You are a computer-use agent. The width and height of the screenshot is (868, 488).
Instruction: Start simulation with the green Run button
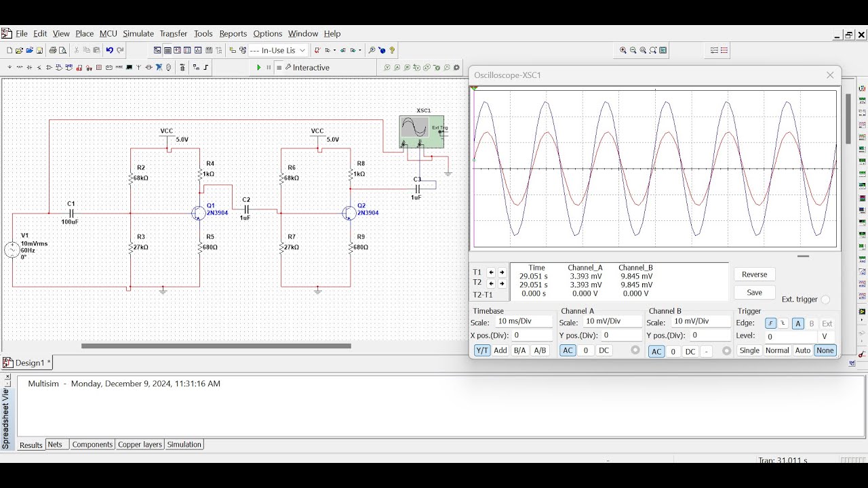pos(258,68)
